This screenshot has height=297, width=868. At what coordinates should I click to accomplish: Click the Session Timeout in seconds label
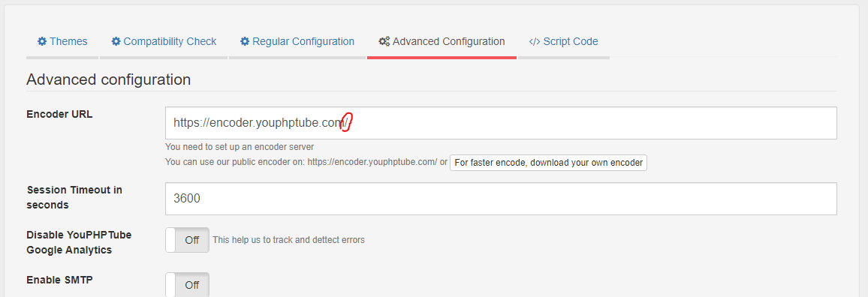(x=75, y=197)
